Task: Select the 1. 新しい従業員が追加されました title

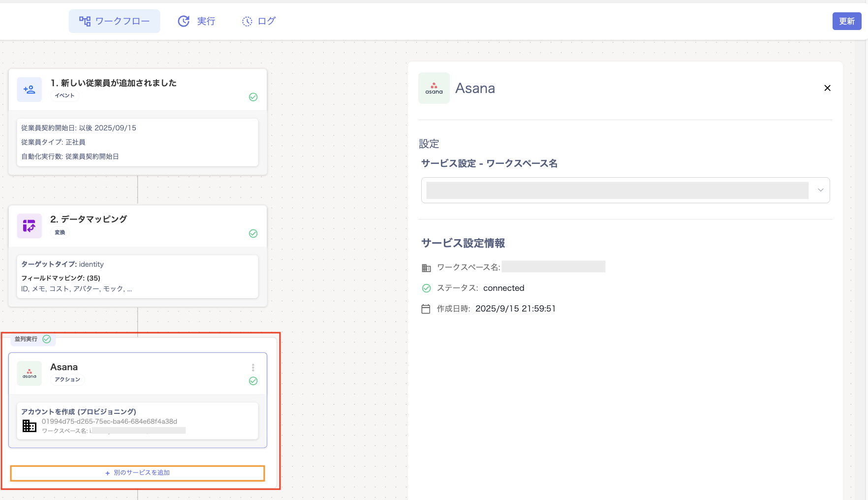Action: [114, 83]
